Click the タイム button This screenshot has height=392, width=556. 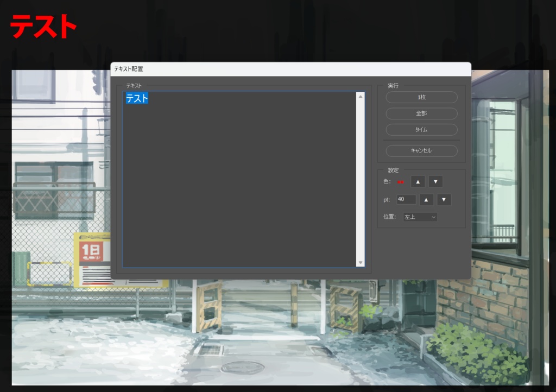(x=421, y=130)
